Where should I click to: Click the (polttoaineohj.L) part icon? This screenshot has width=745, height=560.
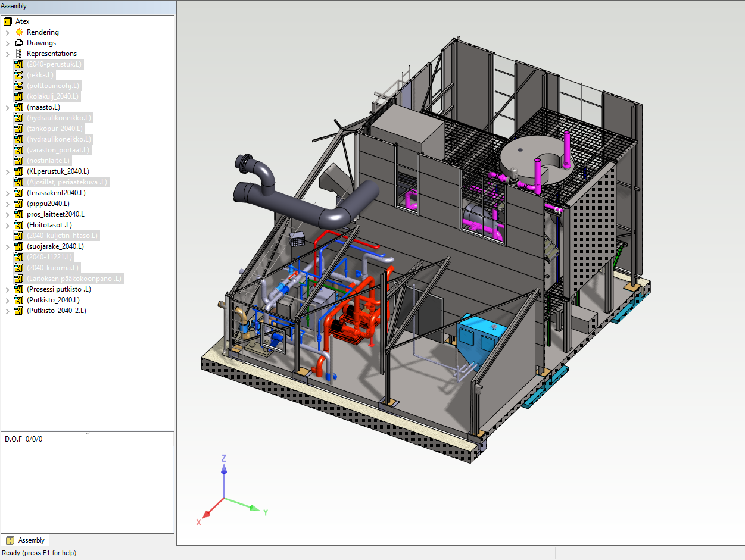(18, 86)
